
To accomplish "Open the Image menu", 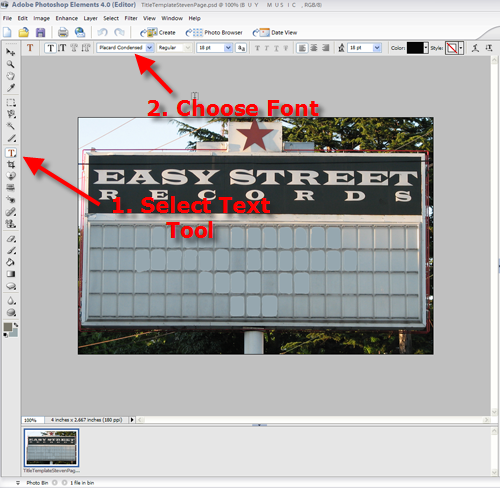I will click(x=42, y=18).
